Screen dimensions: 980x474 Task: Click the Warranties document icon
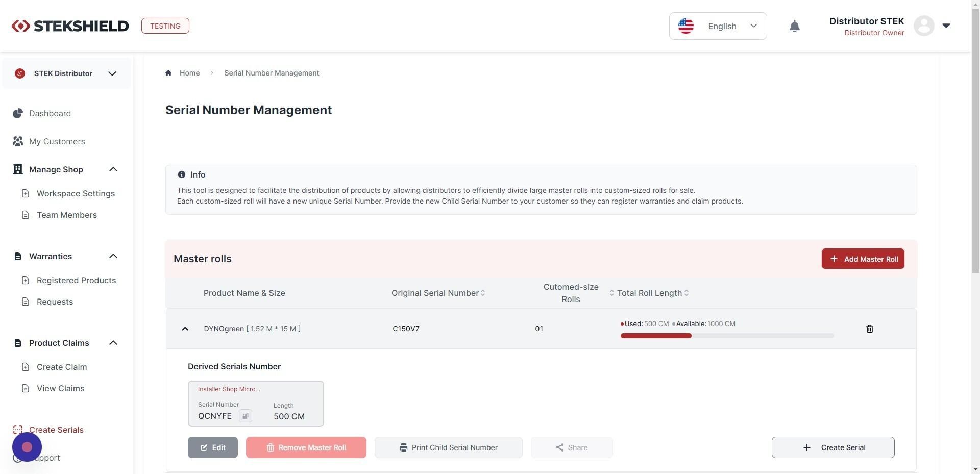click(18, 256)
